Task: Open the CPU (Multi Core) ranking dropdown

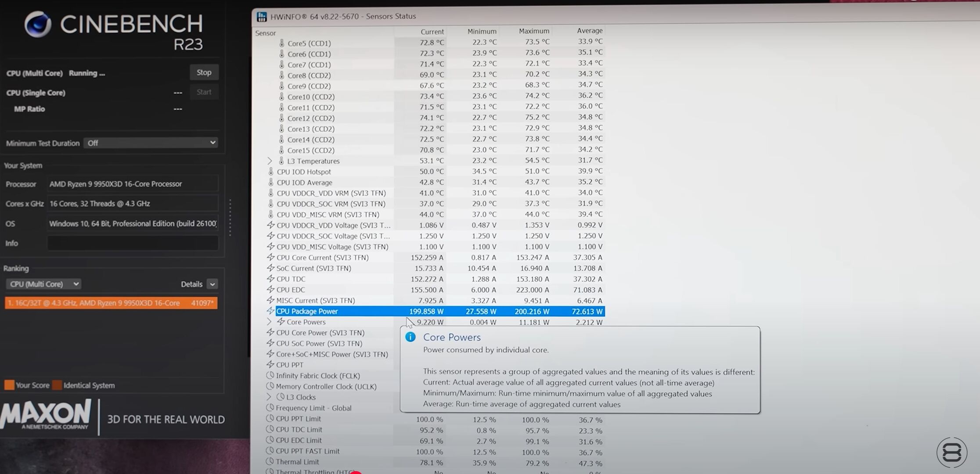Action: click(43, 284)
